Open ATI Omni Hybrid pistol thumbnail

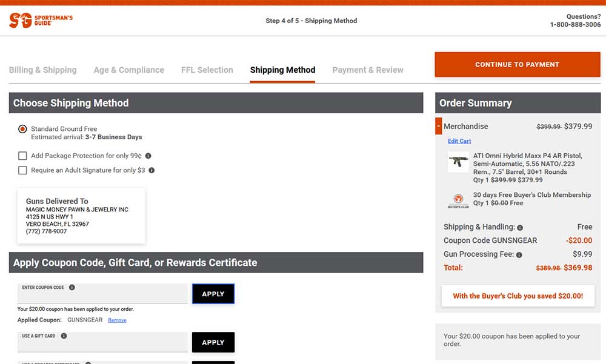[458, 162]
